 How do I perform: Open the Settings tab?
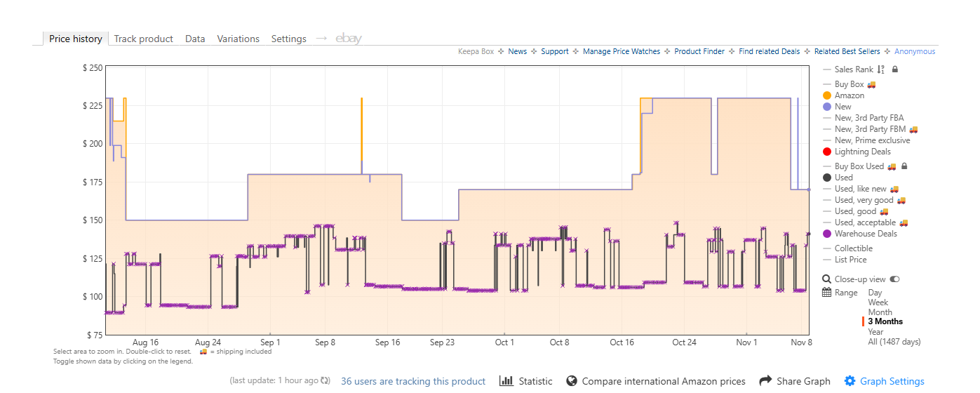(288, 39)
